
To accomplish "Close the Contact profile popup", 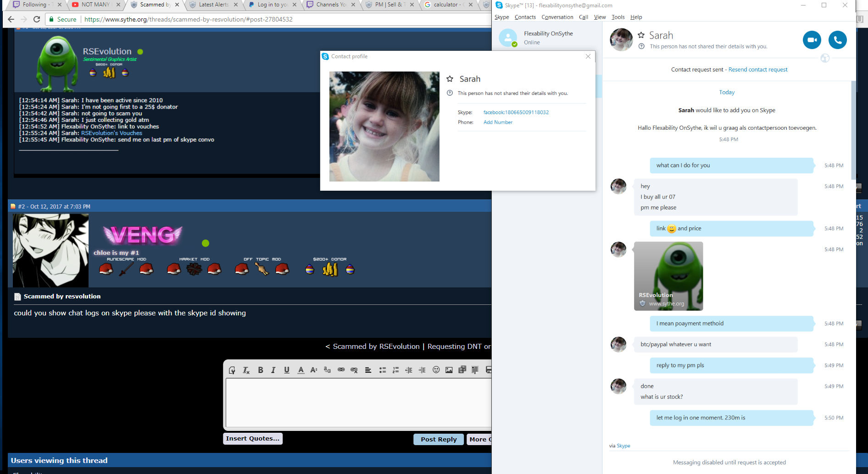I will (588, 56).
